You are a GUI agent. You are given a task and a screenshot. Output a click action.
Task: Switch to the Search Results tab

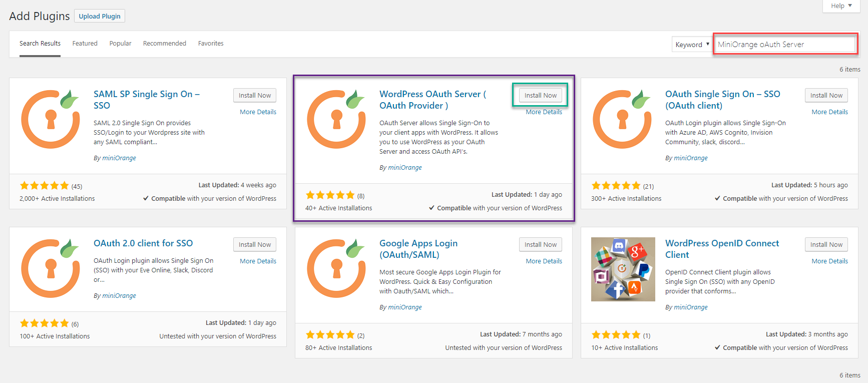coord(40,44)
